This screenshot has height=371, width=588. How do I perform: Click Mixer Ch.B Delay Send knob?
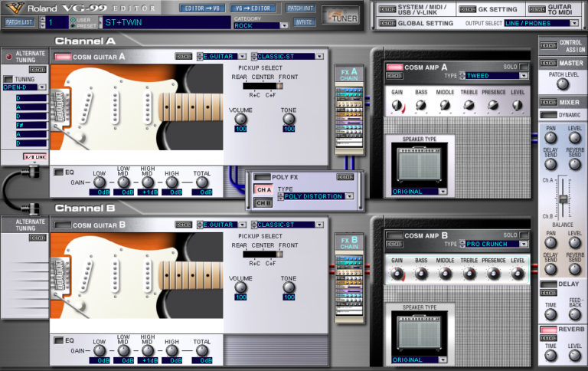point(550,269)
